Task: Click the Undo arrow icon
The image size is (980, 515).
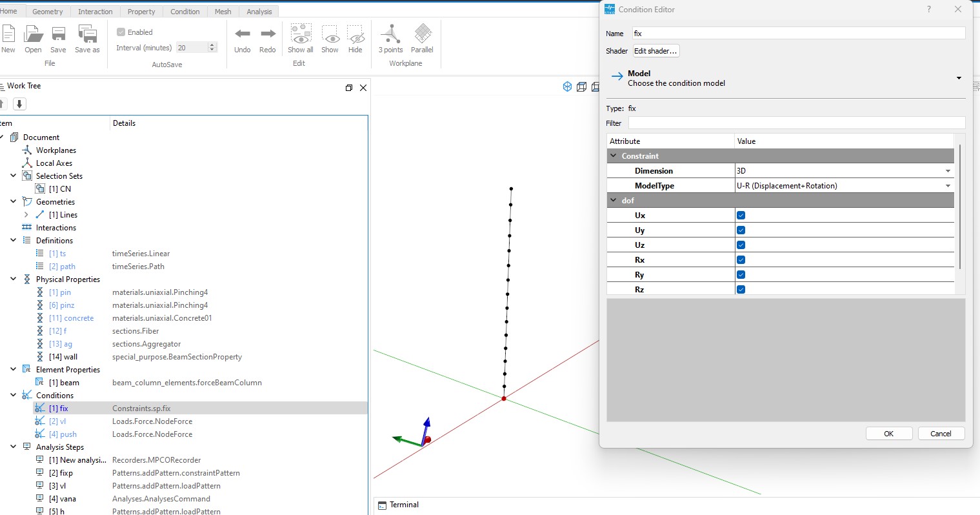Action: tap(243, 34)
